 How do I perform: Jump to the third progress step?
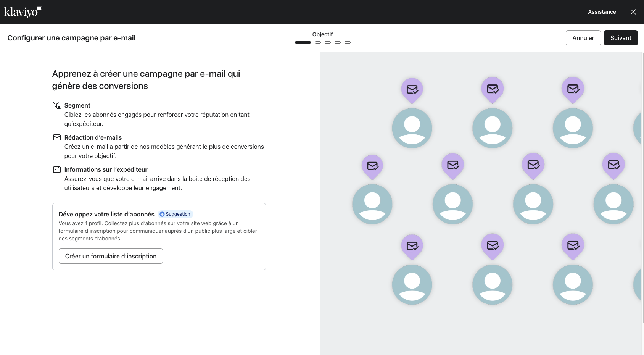pyautogui.click(x=328, y=42)
